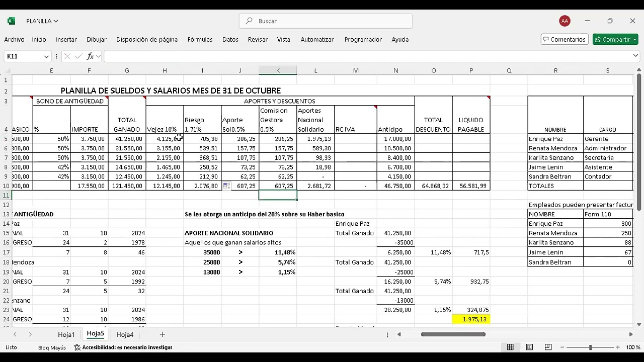Screen dimensions: 644x362
Task: Select cell with 64.868,02
Action: click(434, 186)
